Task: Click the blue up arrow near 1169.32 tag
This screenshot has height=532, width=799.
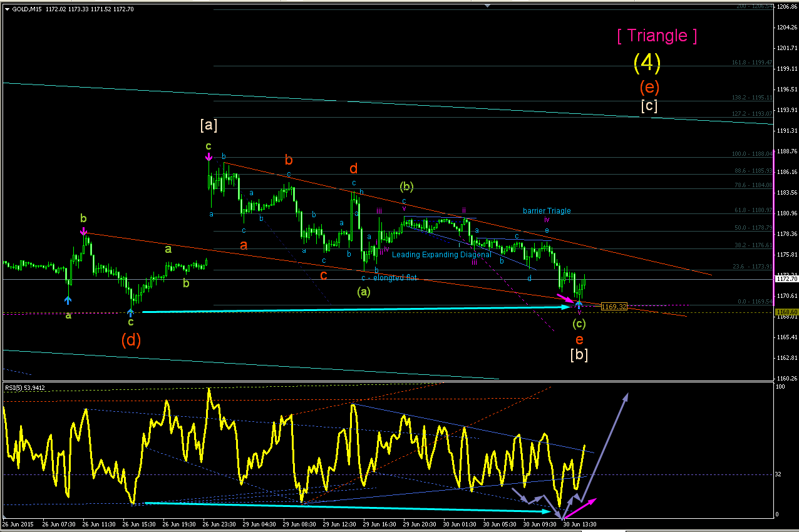Action: click(x=579, y=303)
